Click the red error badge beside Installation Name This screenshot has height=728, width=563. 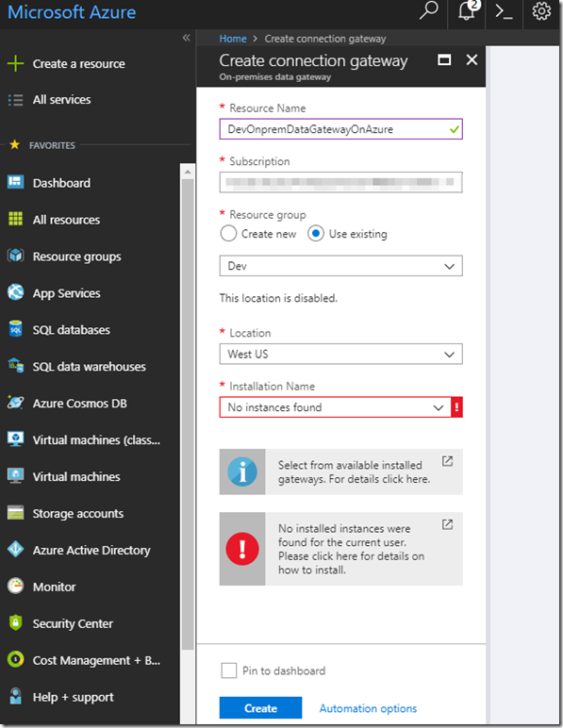point(456,407)
